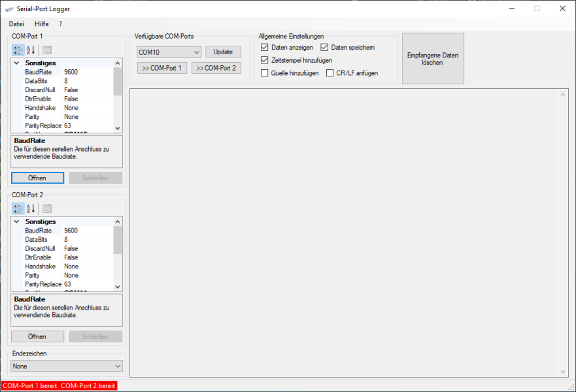Open the Hilfe menu
576x392 pixels.
[41, 24]
